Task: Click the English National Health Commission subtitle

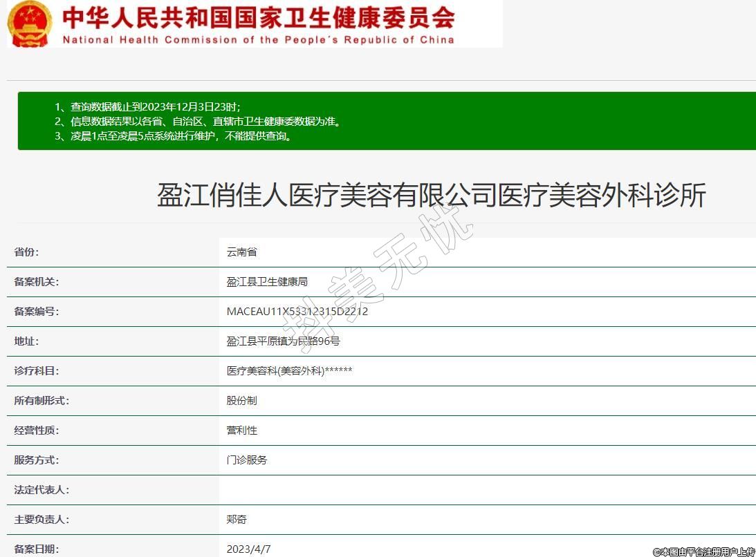Action: (259, 40)
